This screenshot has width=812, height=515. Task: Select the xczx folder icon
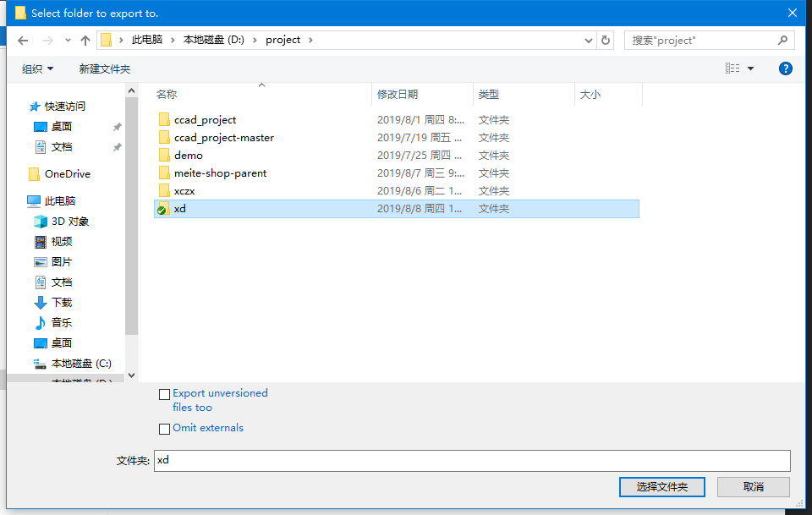164,191
